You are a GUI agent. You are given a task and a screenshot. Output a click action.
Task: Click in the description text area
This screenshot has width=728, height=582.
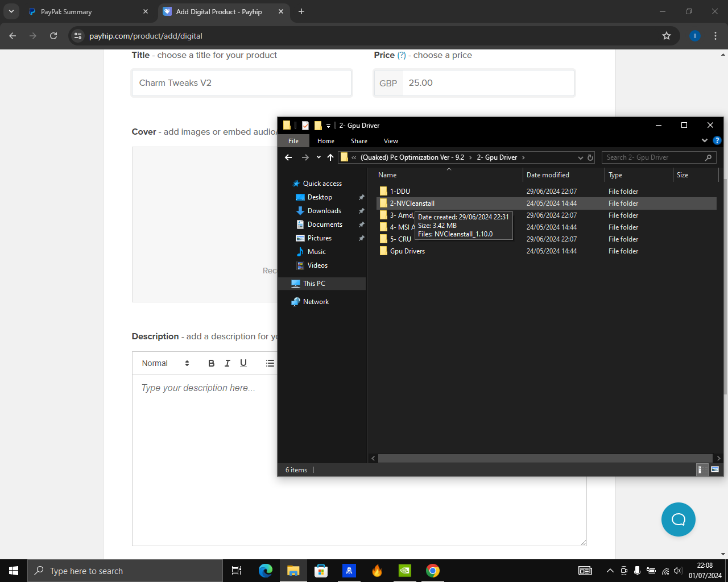(359, 460)
